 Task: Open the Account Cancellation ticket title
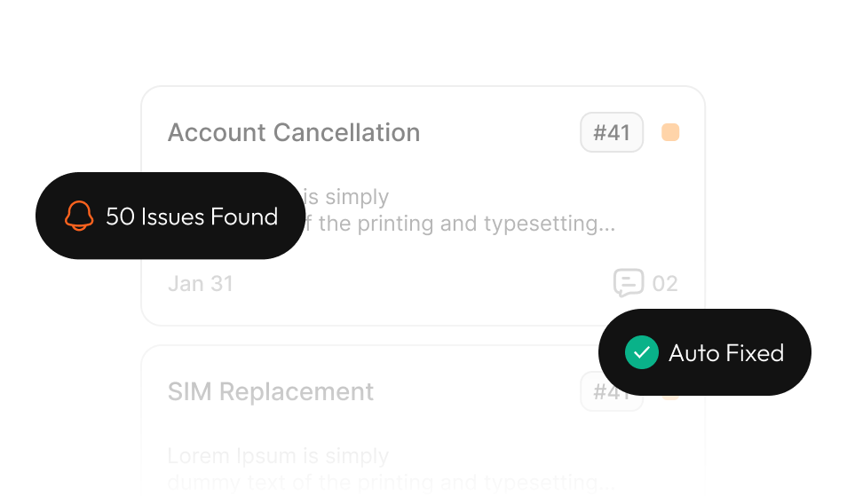(293, 133)
